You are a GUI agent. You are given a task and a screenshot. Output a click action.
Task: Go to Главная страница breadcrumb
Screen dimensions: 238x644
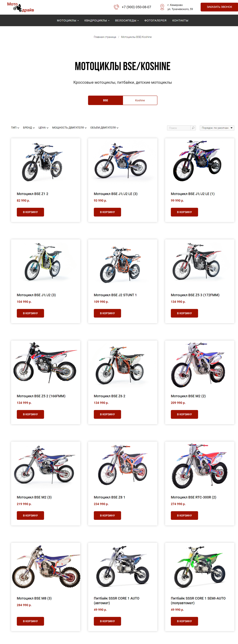(105, 37)
